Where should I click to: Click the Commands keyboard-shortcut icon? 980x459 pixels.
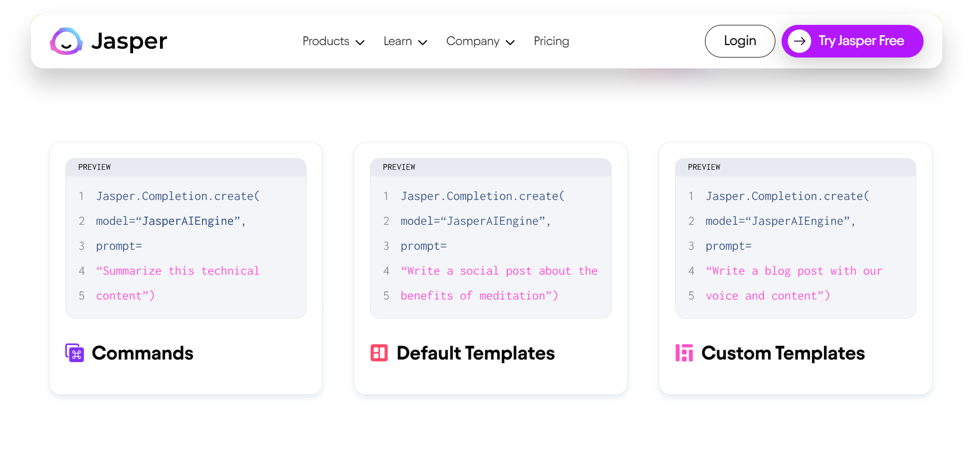point(75,353)
